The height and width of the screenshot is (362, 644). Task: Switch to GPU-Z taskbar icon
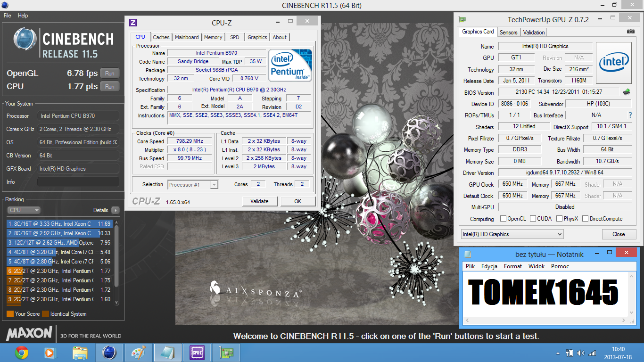click(226, 353)
